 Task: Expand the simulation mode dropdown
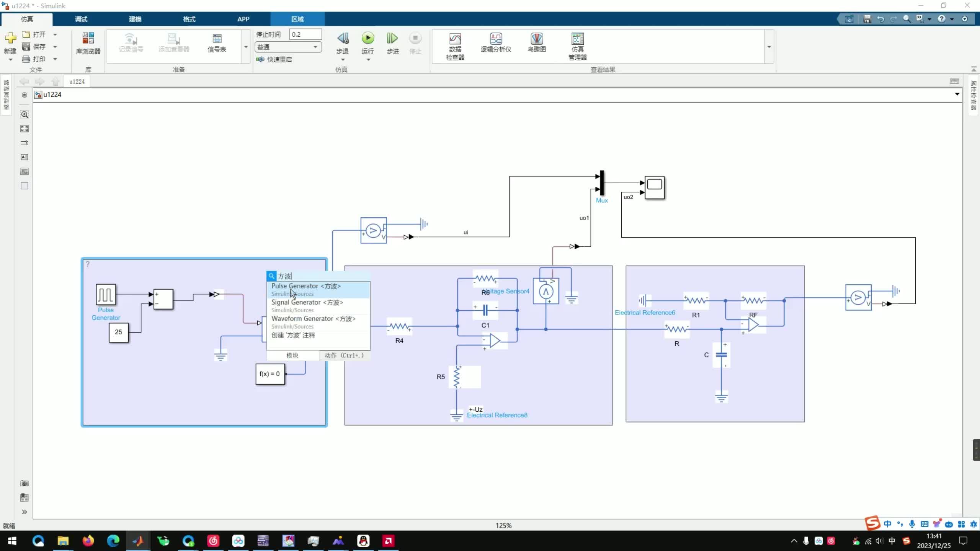pyautogui.click(x=315, y=47)
